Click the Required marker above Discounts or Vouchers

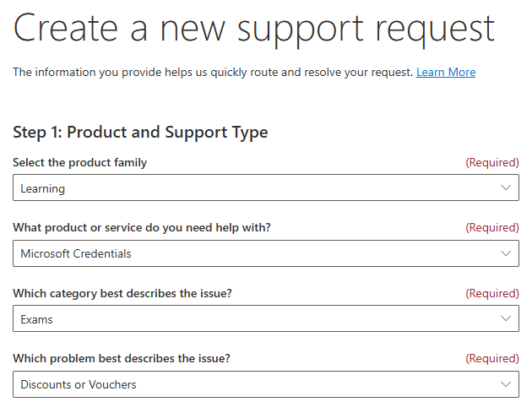[492, 358]
